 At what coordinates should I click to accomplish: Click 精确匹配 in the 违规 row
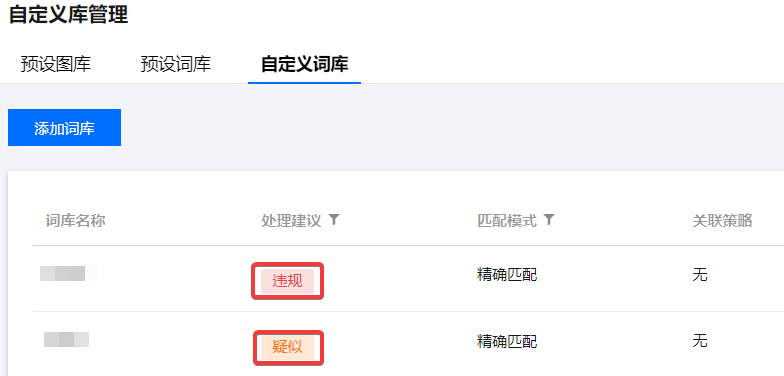pyautogui.click(x=507, y=274)
